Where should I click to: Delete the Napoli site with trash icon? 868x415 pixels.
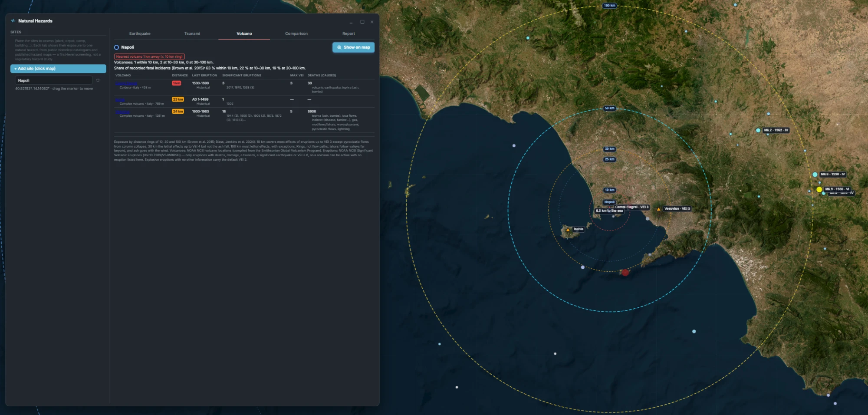point(98,80)
